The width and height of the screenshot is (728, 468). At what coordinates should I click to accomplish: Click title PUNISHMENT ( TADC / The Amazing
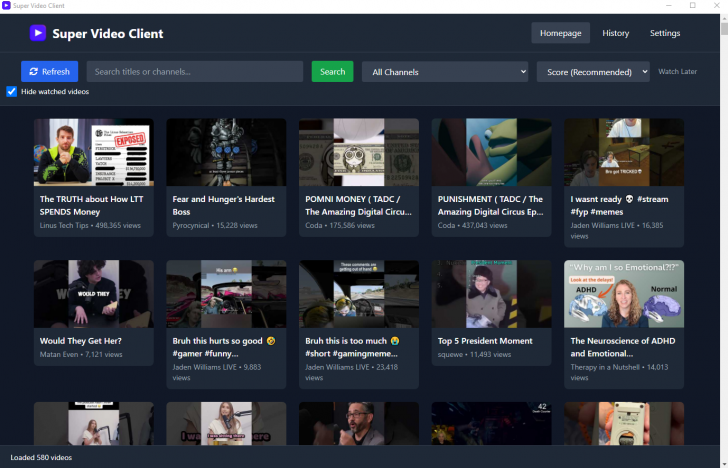point(490,205)
